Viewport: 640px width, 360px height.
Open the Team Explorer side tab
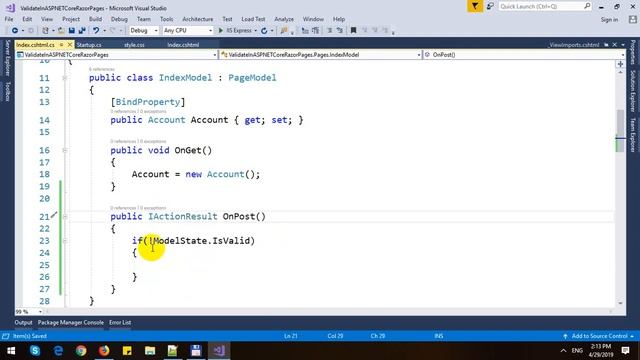pos(633,135)
